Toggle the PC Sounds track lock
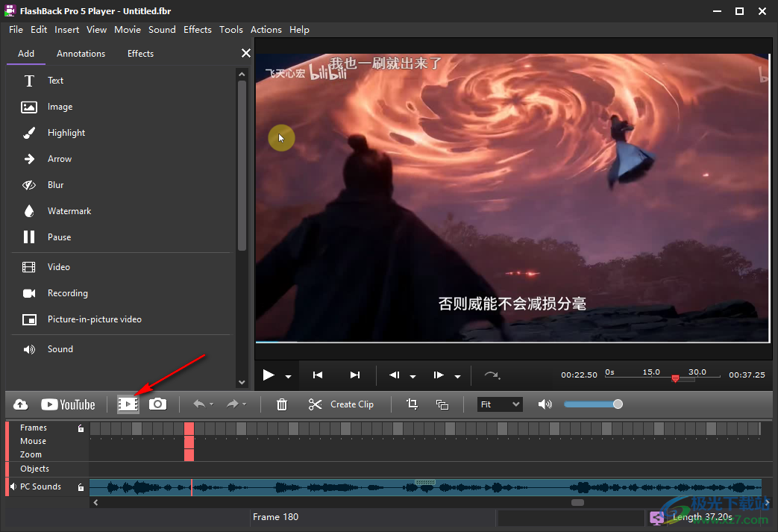Viewport: 778px width, 532px height. coord(81,487)
